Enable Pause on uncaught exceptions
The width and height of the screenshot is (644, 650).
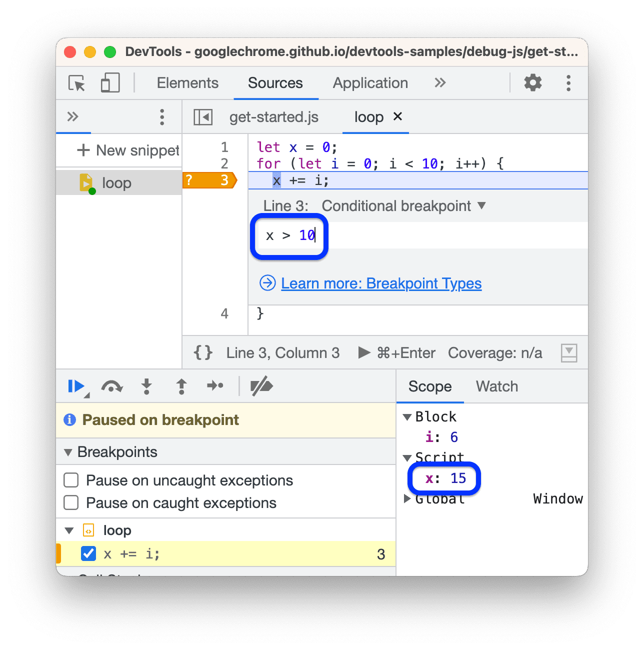click(70, 480)
